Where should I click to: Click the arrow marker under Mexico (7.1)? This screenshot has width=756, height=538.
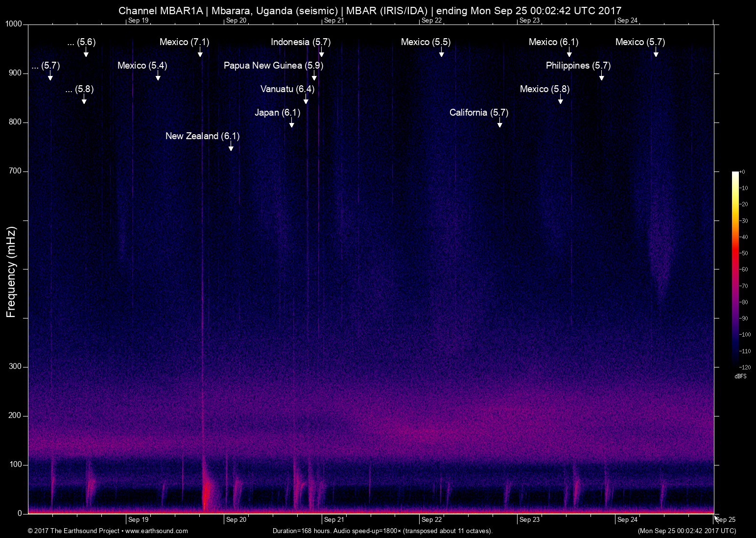pos(200,52)
